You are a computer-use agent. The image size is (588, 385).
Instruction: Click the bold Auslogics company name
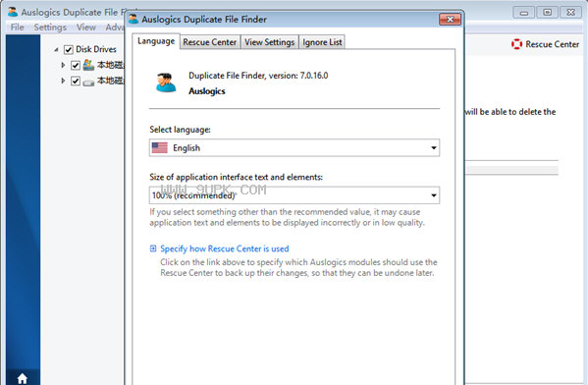point(207,91)
